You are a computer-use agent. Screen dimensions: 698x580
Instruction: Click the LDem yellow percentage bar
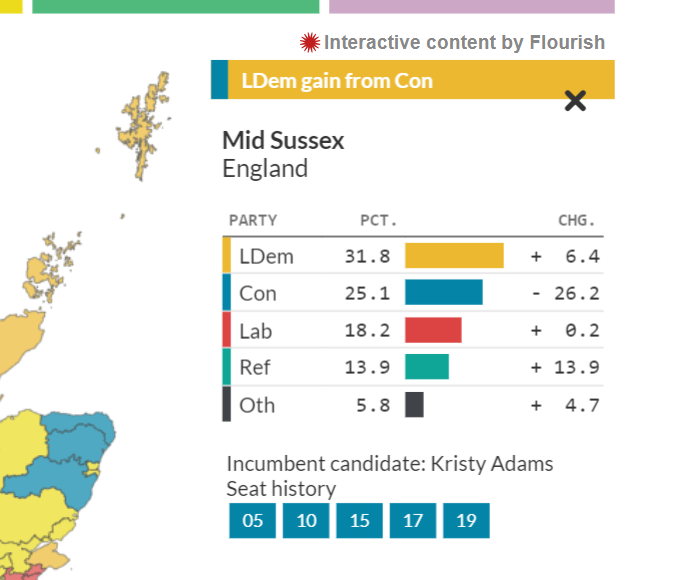point(454,256)
